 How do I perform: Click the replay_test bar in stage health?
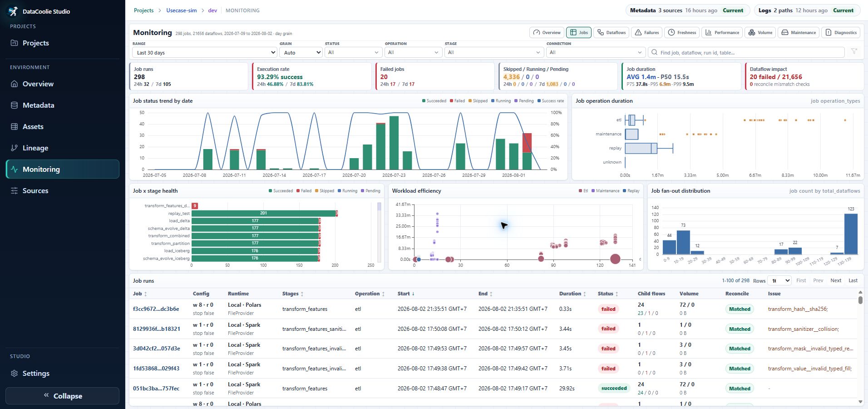[x=263, y=213]
